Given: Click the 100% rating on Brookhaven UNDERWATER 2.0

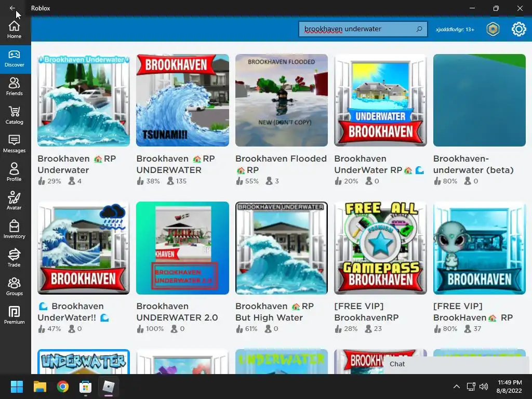Looking at the screenshot, I should pyautogui.click(x=150, y=329).
